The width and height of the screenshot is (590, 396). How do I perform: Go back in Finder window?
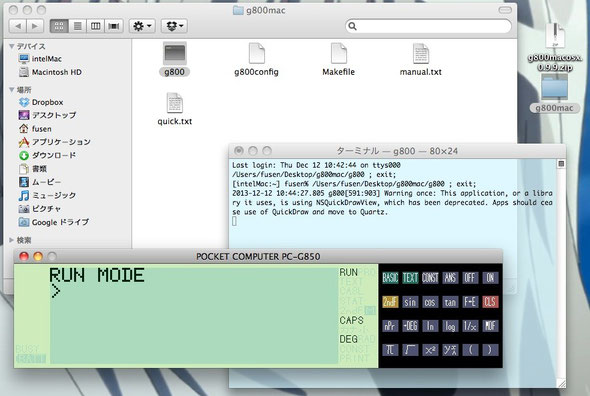[18, 26]
